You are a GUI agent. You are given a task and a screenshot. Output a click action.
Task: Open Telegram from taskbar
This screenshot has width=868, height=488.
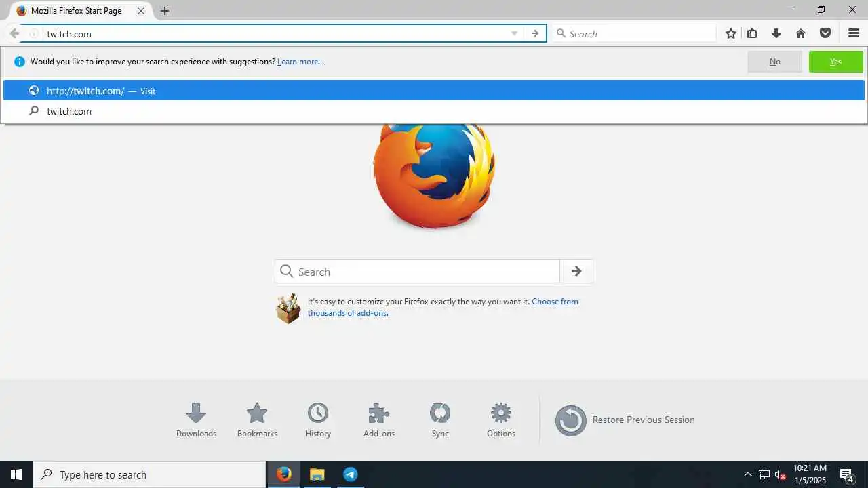coord(350,474)
